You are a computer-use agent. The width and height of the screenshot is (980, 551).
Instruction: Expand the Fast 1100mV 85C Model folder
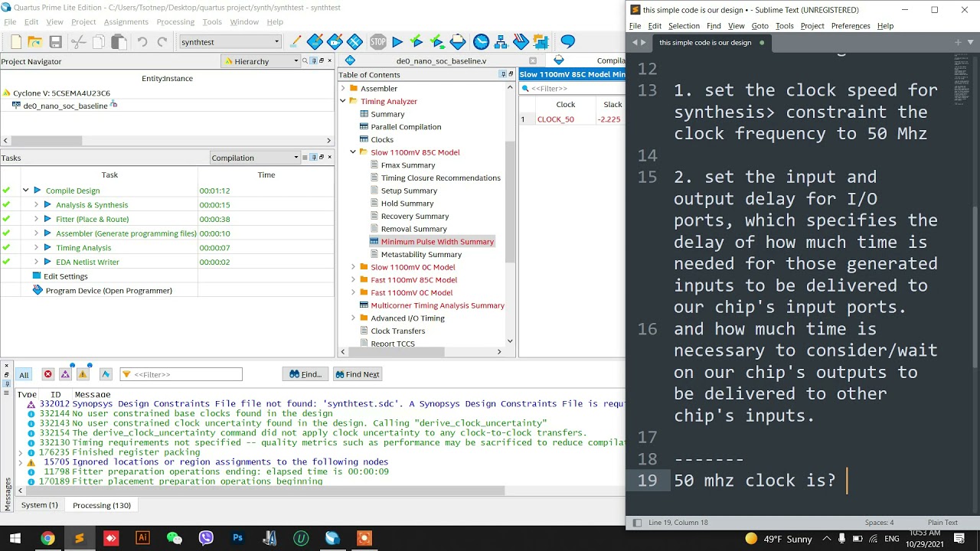[353, 280]
